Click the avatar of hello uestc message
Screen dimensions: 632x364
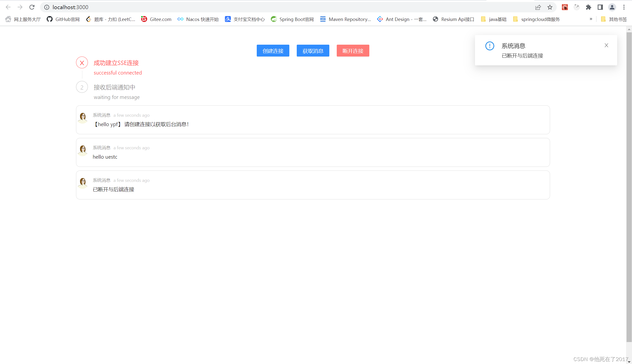point(82,150)
